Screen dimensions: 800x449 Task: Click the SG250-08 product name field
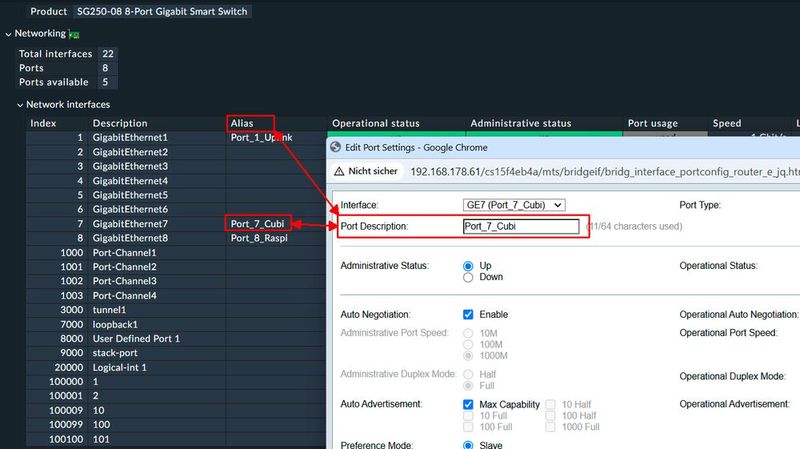click(x=162, y=11)
